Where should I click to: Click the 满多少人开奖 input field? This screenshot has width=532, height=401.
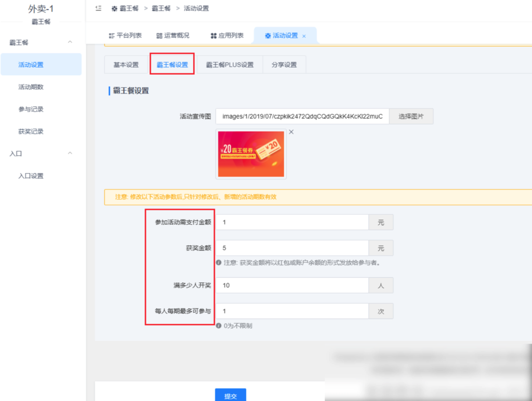tap(292, 285)
